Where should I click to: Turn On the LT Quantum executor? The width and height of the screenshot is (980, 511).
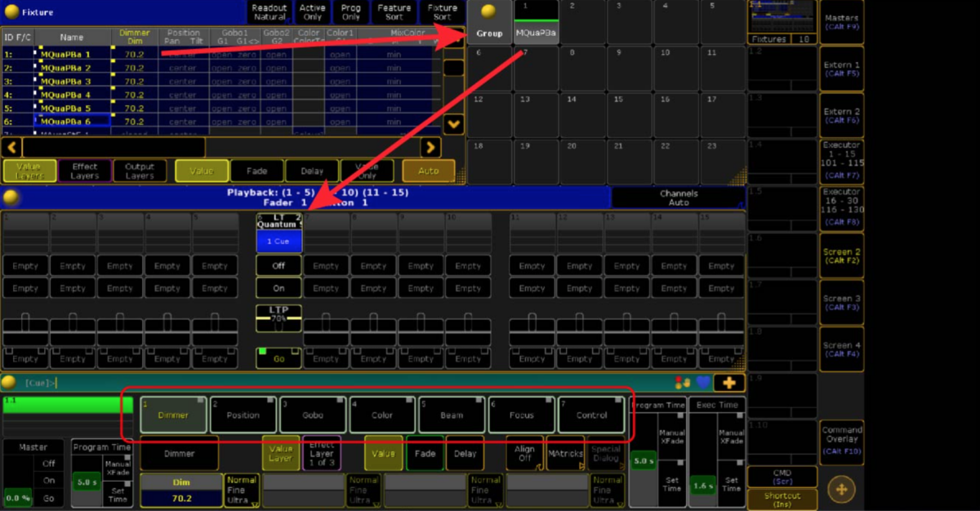pyautogui.click(x=278, y=288)
